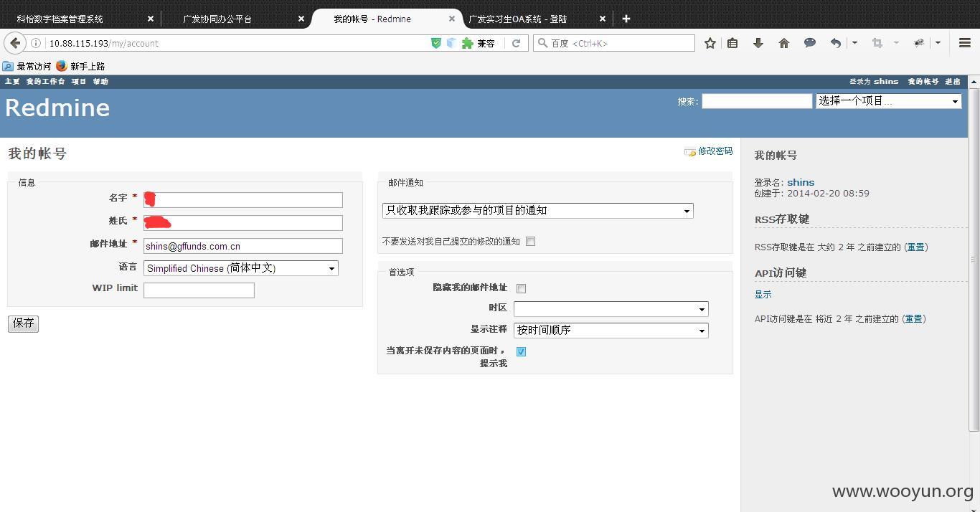Click the browser URL address field
Image resolution: width=980 pixels, height=512 pixels.
pyautogui.click(x=237, y=43)
